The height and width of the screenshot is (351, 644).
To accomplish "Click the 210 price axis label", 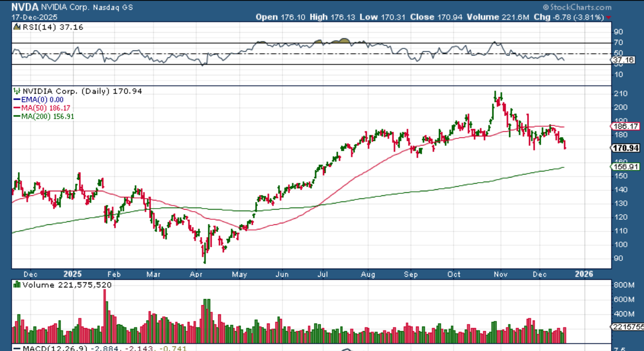I will [x=620, y=93].
